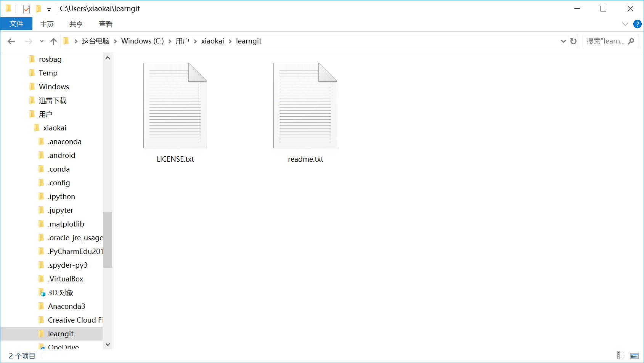This screenshot has height=363, width=644.
Task: Select the Anaconda3 folder in tree
Action: point(66,306)
